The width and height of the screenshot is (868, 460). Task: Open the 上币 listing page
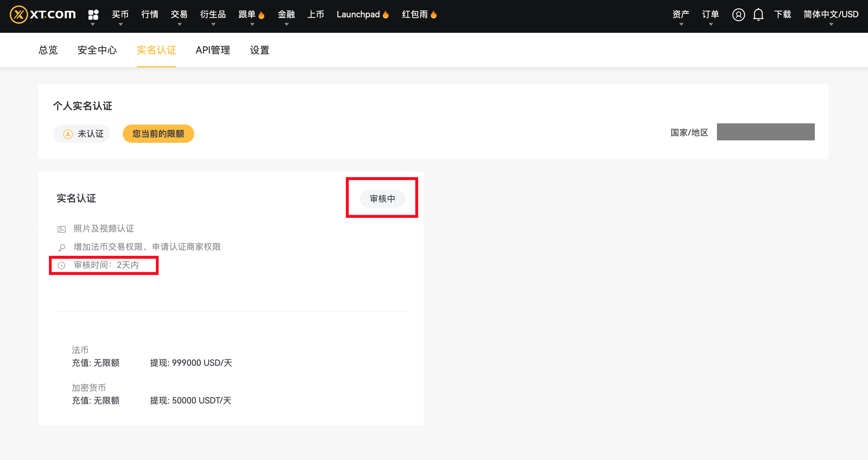(316, 15)
